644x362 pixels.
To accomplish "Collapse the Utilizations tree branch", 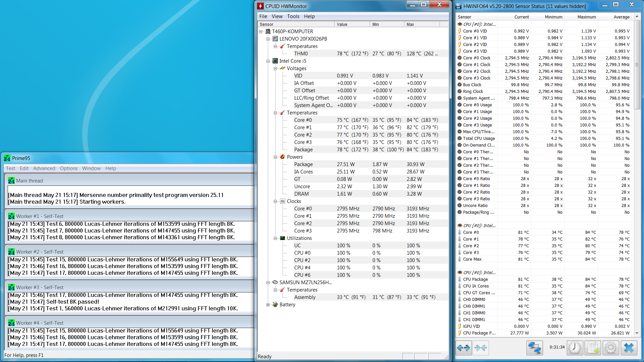I will [x=275, y=238].
